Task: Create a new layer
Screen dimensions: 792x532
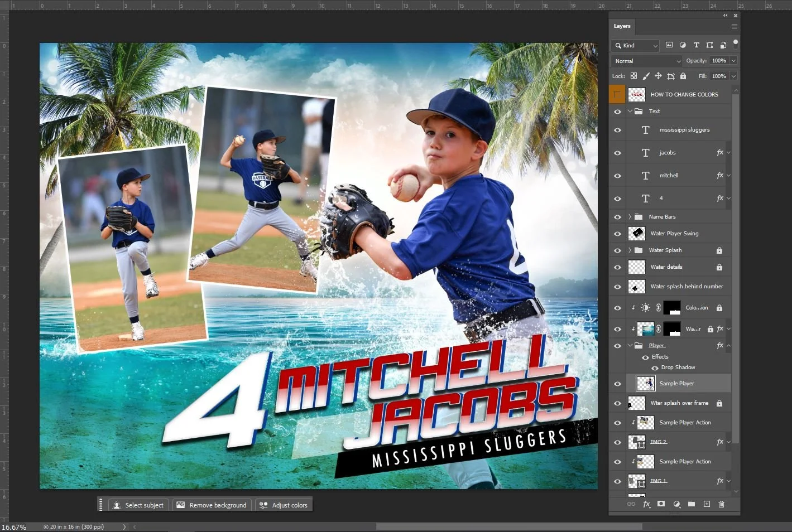Action: point(707,504)
